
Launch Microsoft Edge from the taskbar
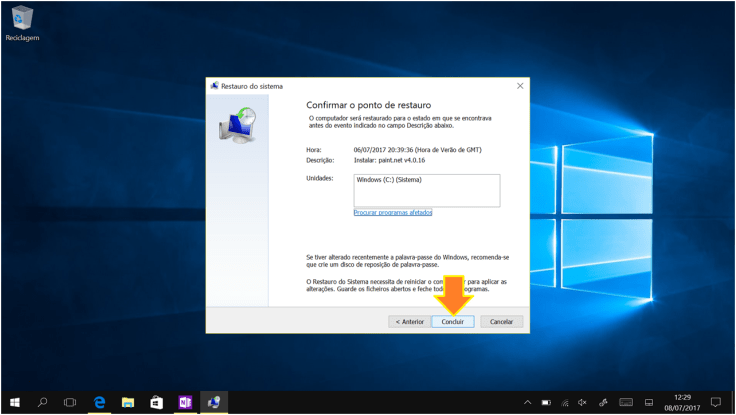pyautogui.click(x=100, y=402)
